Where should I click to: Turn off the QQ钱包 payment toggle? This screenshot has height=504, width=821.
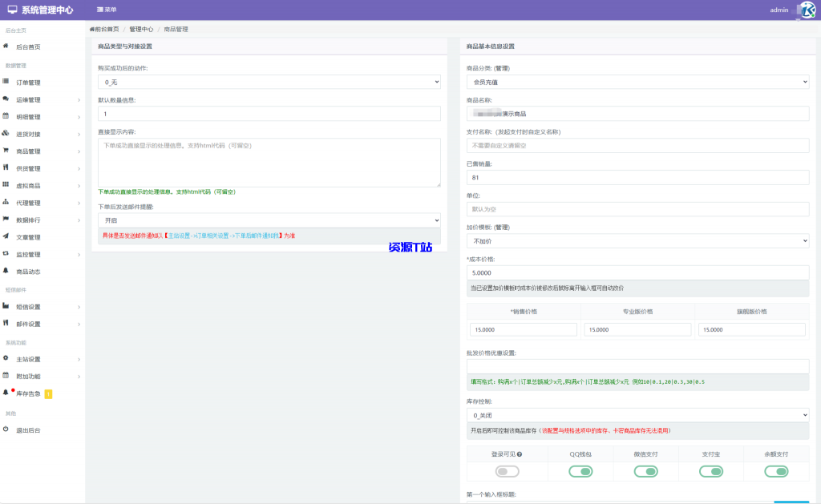pyautogui.click(x=580, y=471)
